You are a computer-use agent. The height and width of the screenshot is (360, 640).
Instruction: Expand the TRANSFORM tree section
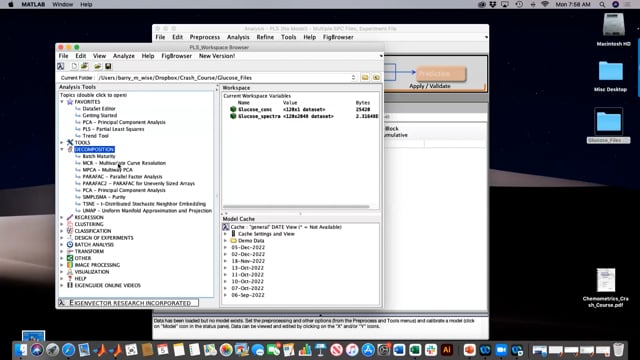point(62,251)
